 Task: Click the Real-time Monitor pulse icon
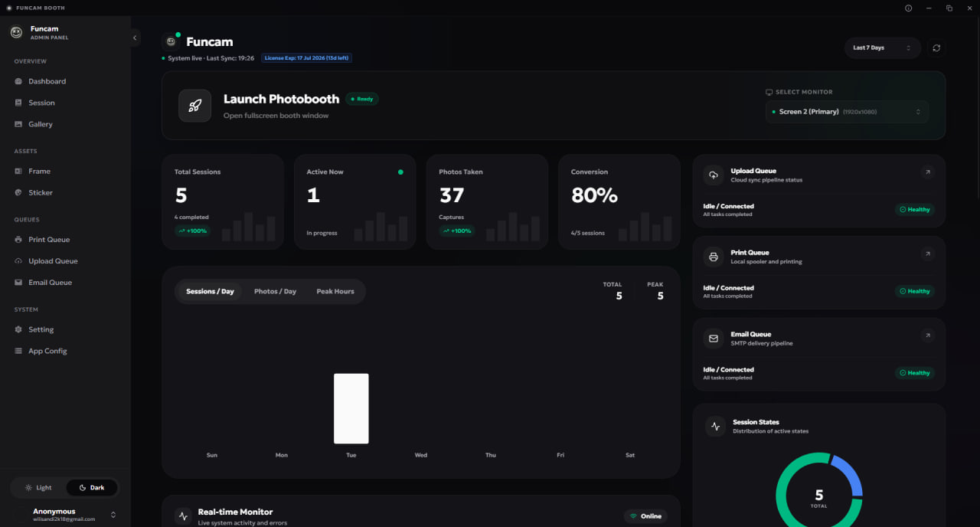tap(183, 516)
